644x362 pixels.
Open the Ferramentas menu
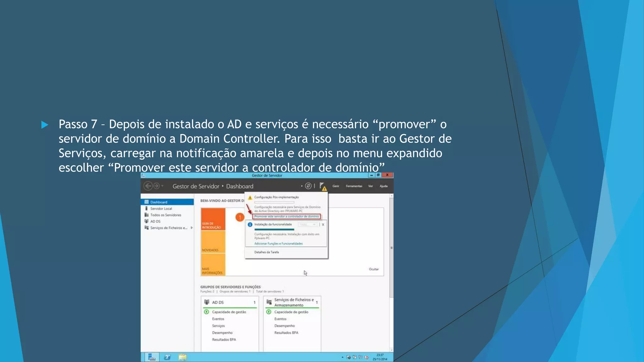pyautogui.click(x=354, y=186)
